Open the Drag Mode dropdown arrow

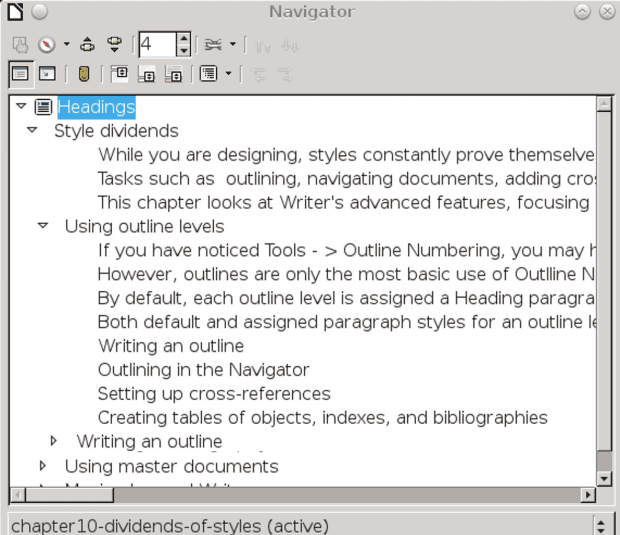pyautogui.click(x=232, y=44)
